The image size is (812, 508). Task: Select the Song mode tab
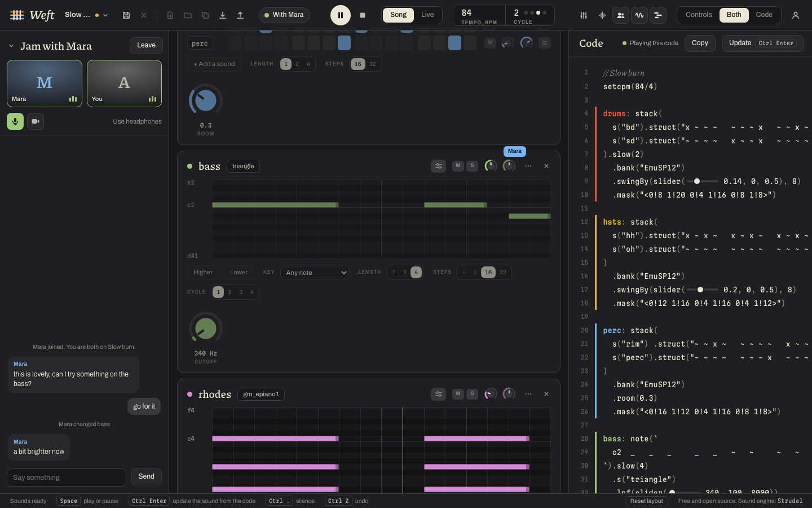398,15
